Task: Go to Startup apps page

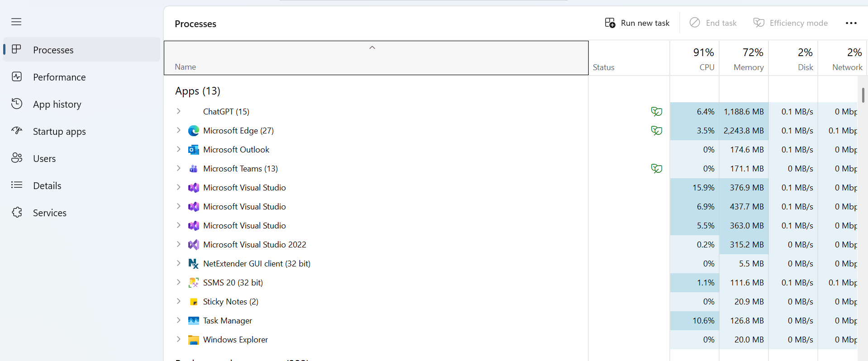Action: pos(81,131)
